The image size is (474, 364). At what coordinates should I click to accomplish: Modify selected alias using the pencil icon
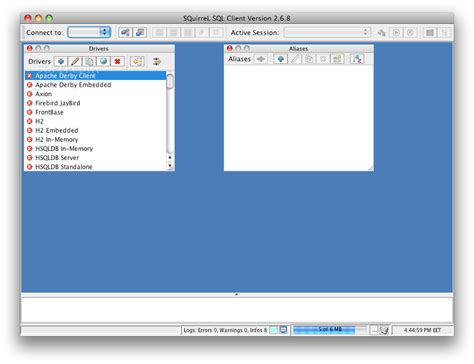pyautogui.click(x=295, y=59)
